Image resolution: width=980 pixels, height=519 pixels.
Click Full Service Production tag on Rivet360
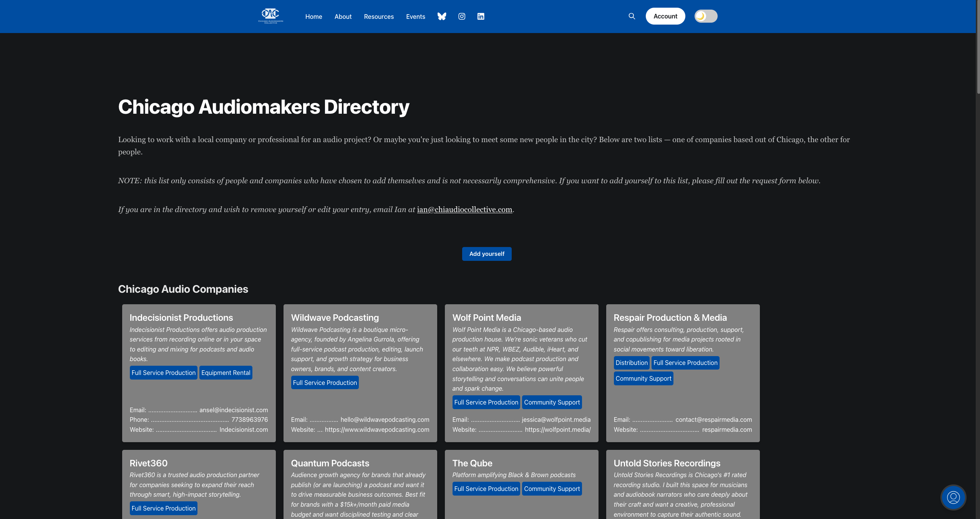click(164, 508)
